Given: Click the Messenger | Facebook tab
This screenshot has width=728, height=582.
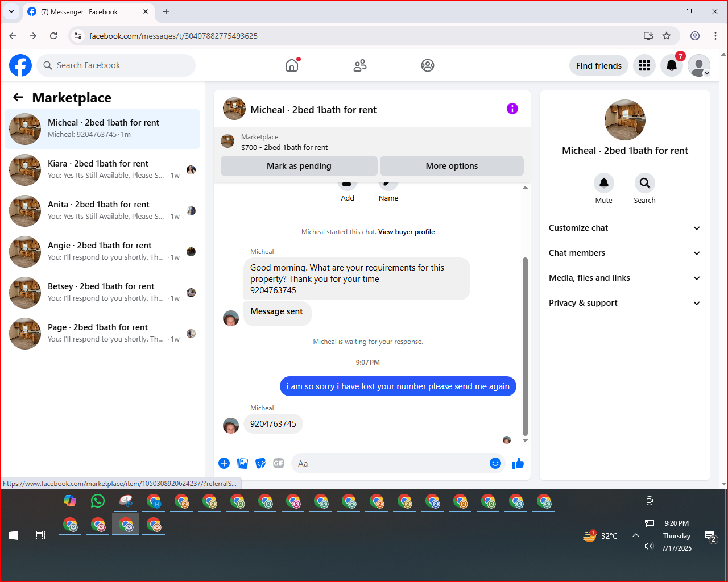Looking at the screenshot, I should [88, 11].
